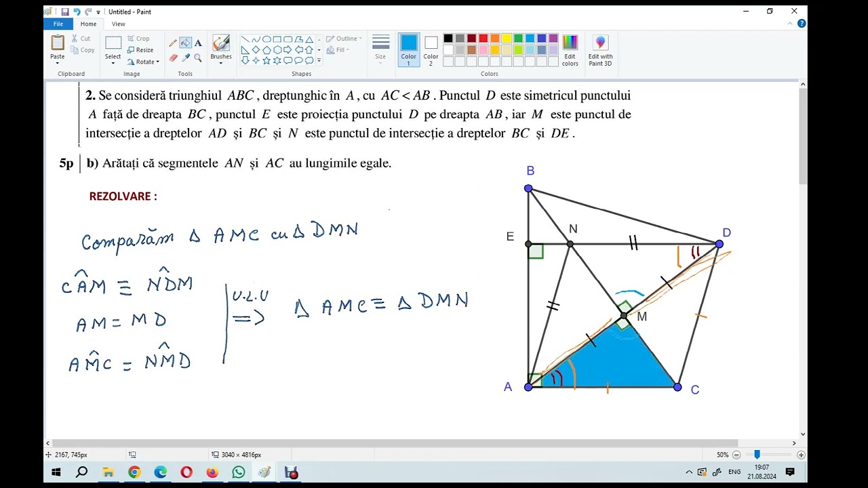Choose the purple color swatch
This screenshot has height=488, width=868.
(x=553, y=39)
